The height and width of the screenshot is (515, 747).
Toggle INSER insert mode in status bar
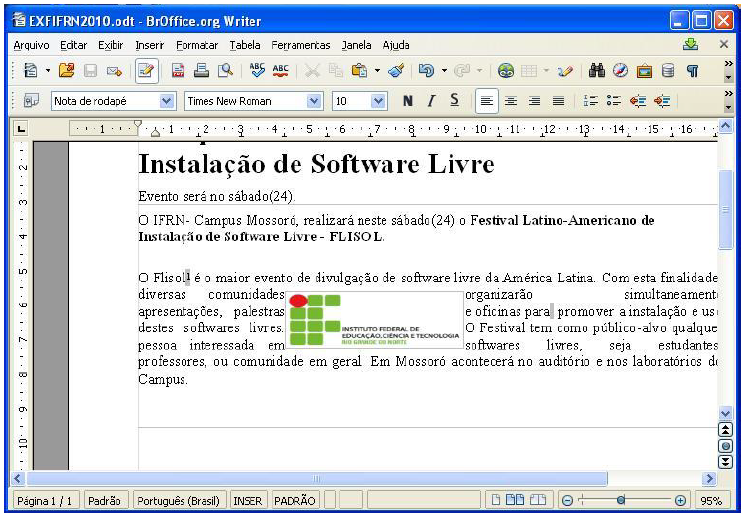[248, 500]
